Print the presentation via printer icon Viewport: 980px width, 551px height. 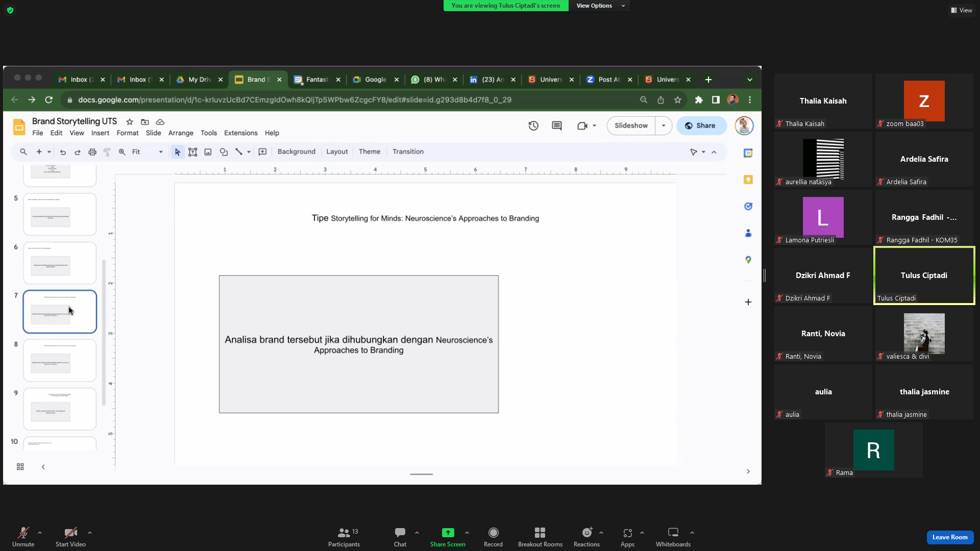[x=92, y=152]
